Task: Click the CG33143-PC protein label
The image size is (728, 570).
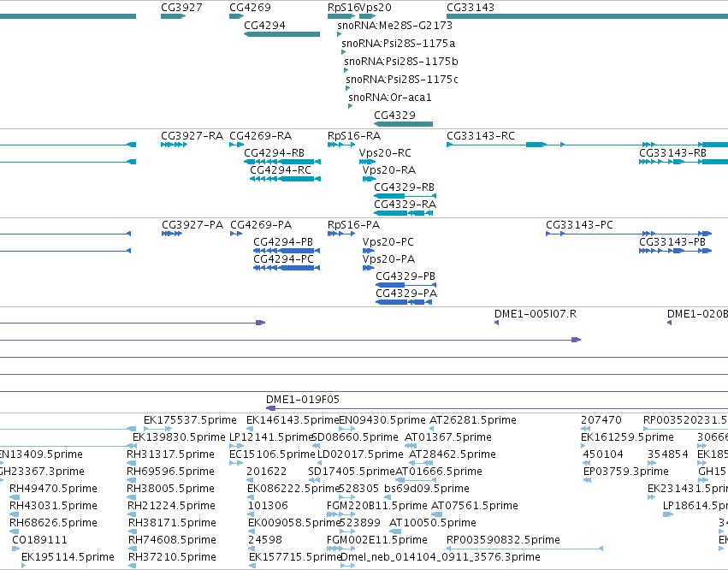Action: 579,225
